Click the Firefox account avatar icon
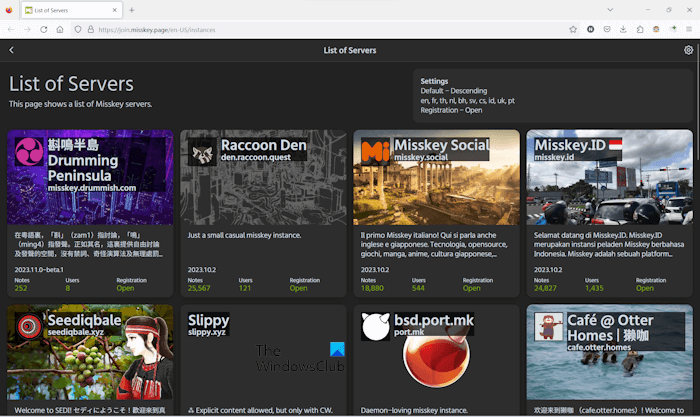This screenshot has width=700, height=417. [656, 29]
